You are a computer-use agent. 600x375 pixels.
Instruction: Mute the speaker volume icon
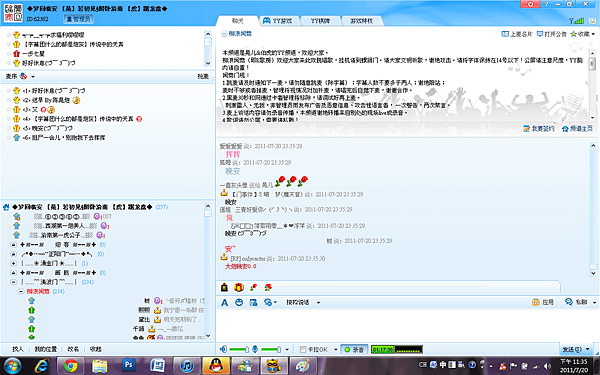pyautogui.click(x=223, y=349)
